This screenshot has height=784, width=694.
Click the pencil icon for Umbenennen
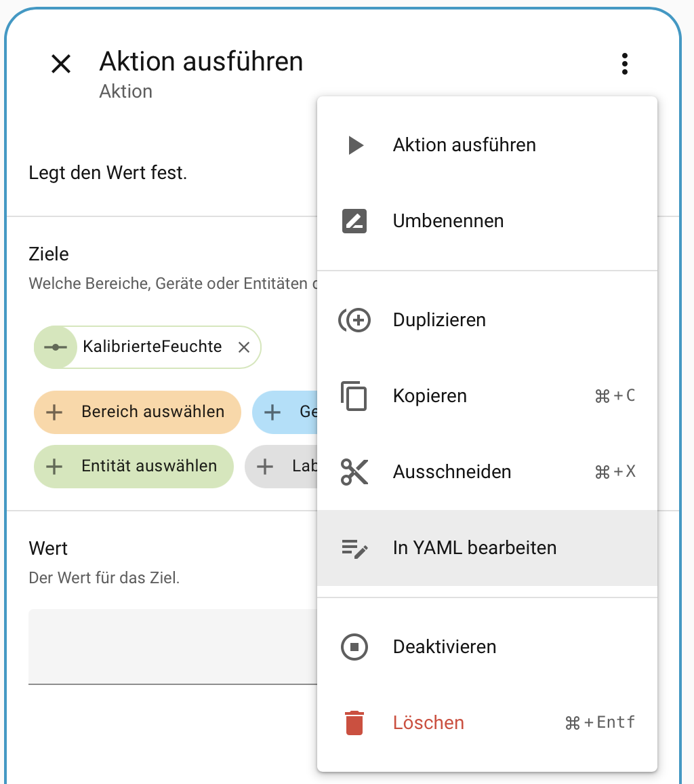(354, 221)
